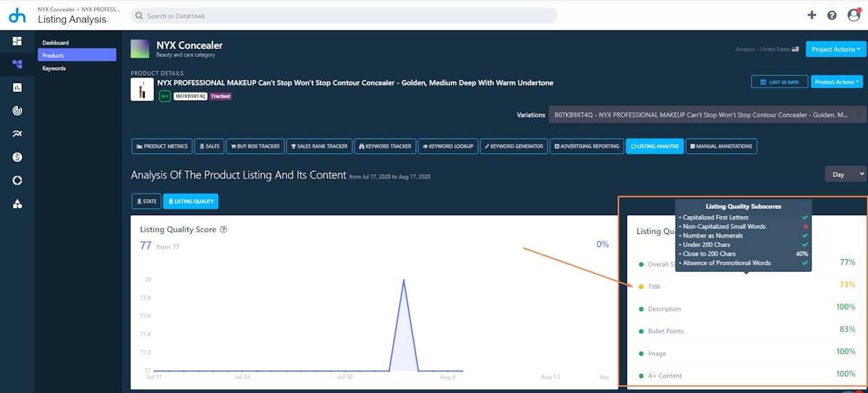
Task: Open the Product Actions dropdown
Action: tap(838, 82)
